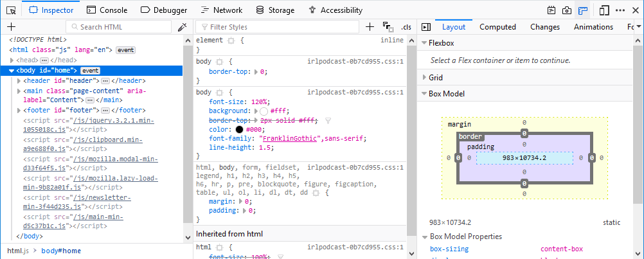The width and height of the screenshot is (644, 259).
Task: Highlight elements matching element rule selector
Action: click(x=231, y=40)
